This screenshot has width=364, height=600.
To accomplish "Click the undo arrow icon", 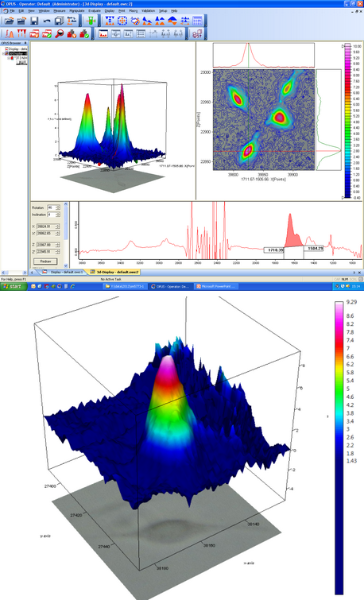I will coord(47,21).
